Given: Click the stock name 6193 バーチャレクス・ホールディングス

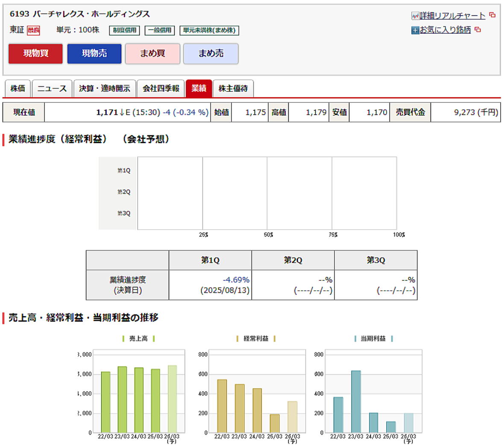Looking at the screenshot, I should (80, 14).
